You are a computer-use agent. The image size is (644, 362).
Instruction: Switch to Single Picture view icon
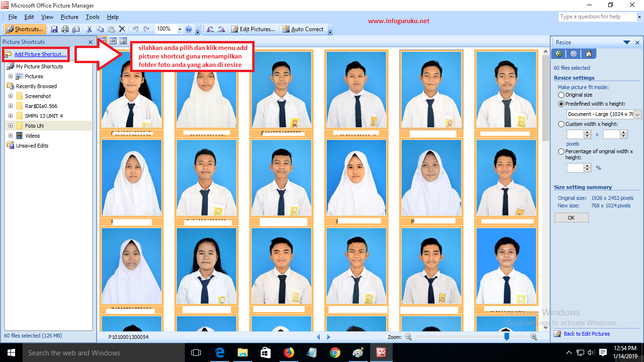(123, 41)
